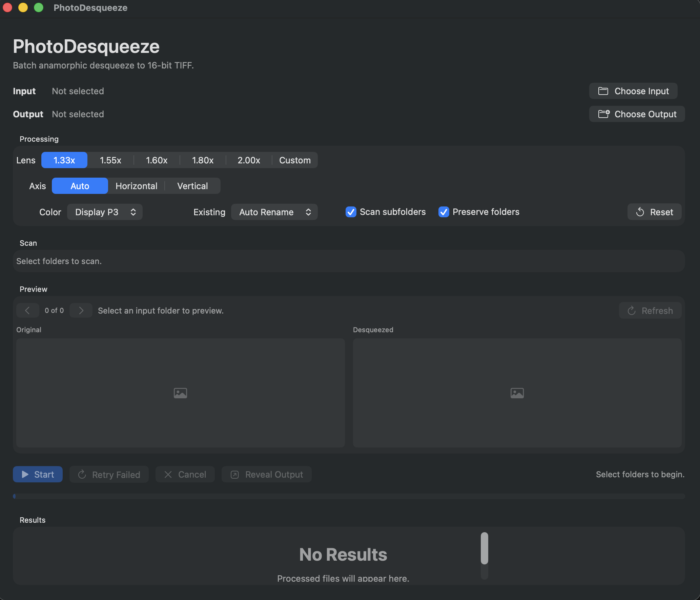
Task: Click the Refresh button label
Action: tap(657, 311)
